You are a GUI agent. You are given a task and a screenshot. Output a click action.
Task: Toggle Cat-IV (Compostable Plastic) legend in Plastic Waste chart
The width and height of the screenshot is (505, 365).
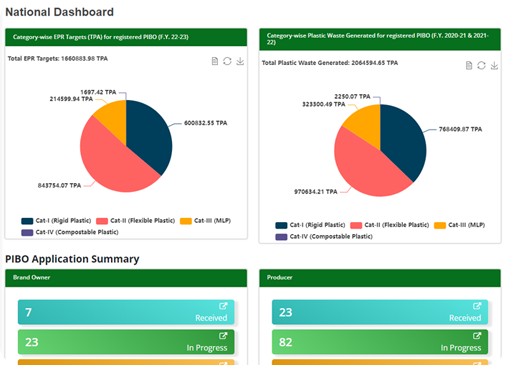(324, 236)
